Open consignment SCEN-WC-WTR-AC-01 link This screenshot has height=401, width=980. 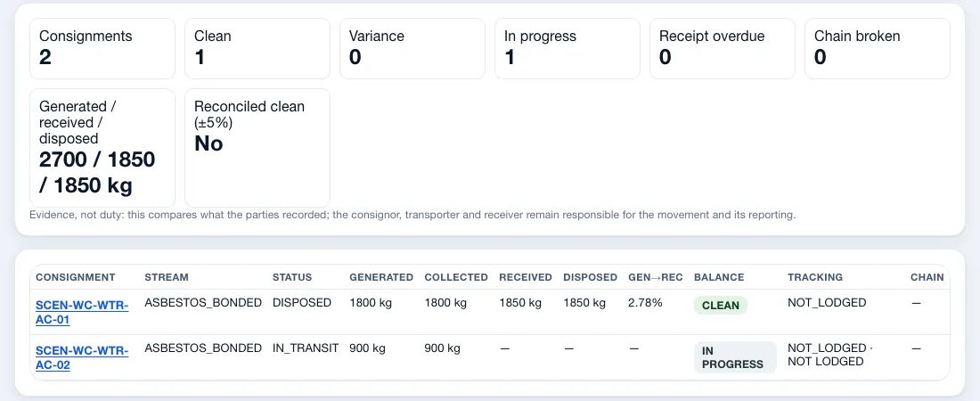click(82, 312)
